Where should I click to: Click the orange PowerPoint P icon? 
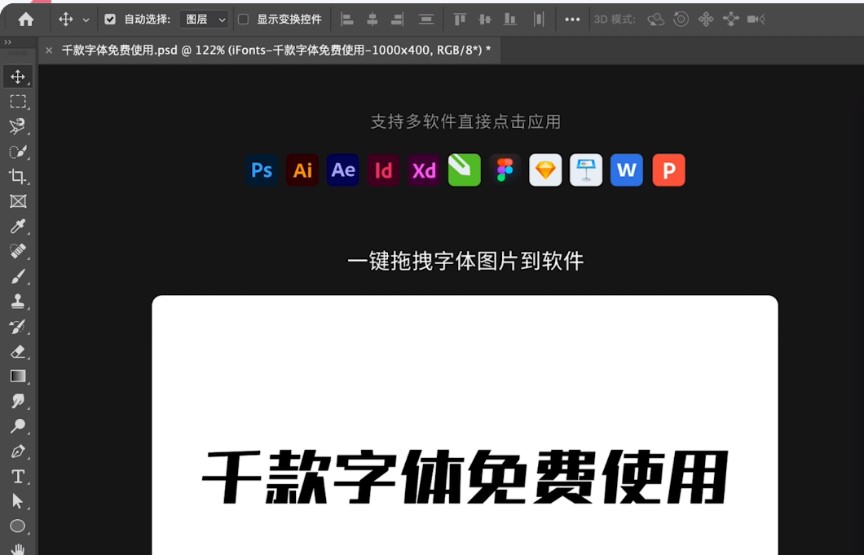pyautogui.click(x=668, y=170)
